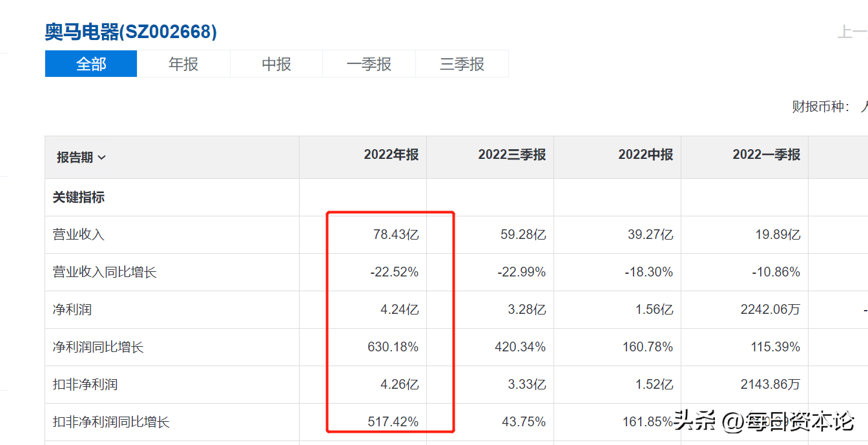Click the 2242.06万 net profit value
The height and width of the screenshot is (445, 868).
pyautogui.click(x=770, y=309)
